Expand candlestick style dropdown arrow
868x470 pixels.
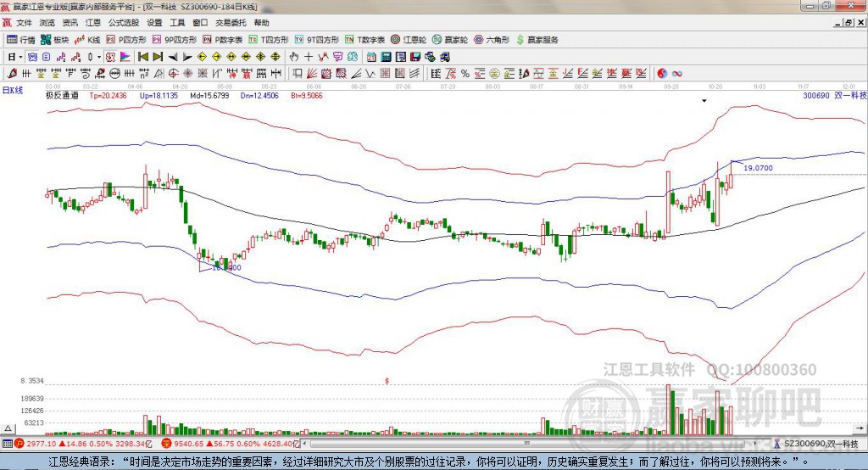point(99,57)
